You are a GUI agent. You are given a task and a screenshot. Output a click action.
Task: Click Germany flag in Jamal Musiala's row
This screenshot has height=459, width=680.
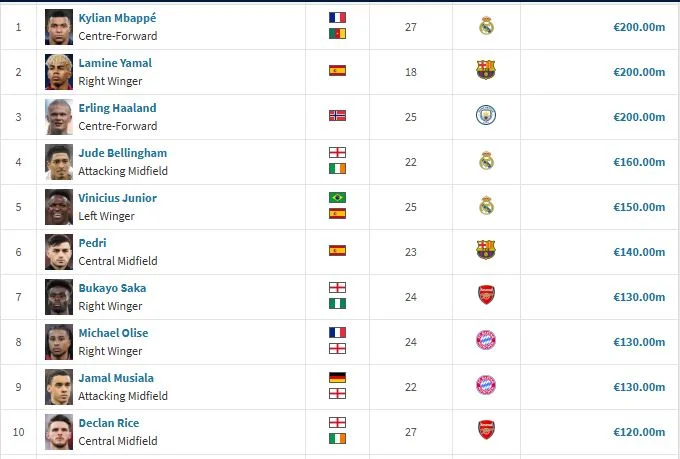click(337, 377)
